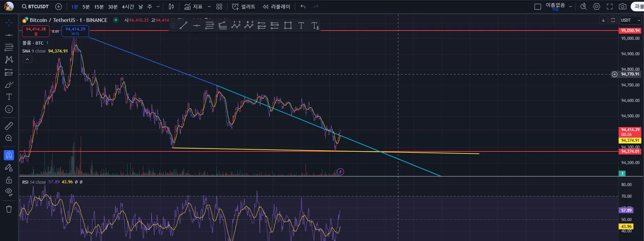
Task: Select the text tool in left sidebar
Action: pyautogui.click(x=9, y=97)
